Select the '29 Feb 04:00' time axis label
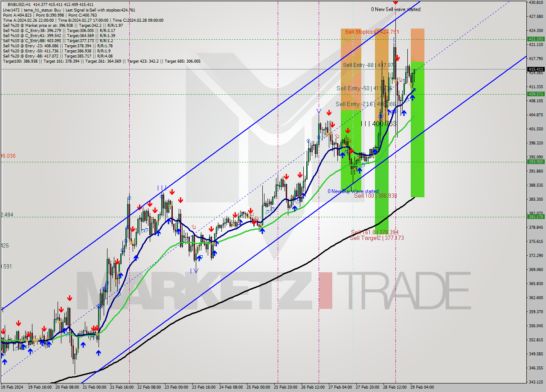 (x=422, y=387)
